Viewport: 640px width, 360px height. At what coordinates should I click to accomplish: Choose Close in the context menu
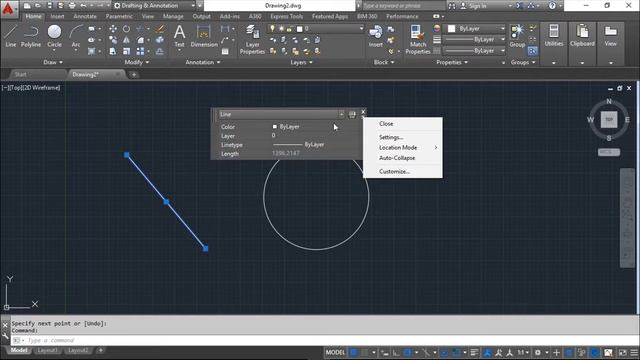pos(386,124)
